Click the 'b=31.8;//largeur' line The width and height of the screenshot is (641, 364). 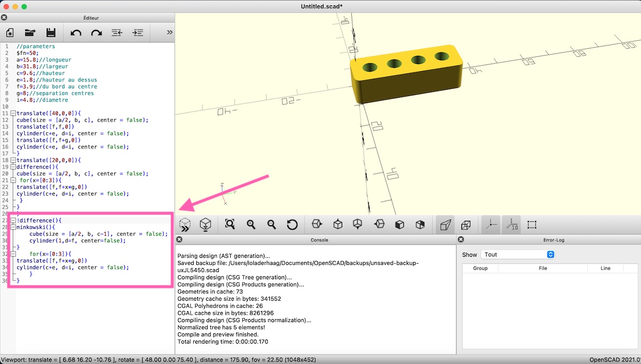(42, 66)
